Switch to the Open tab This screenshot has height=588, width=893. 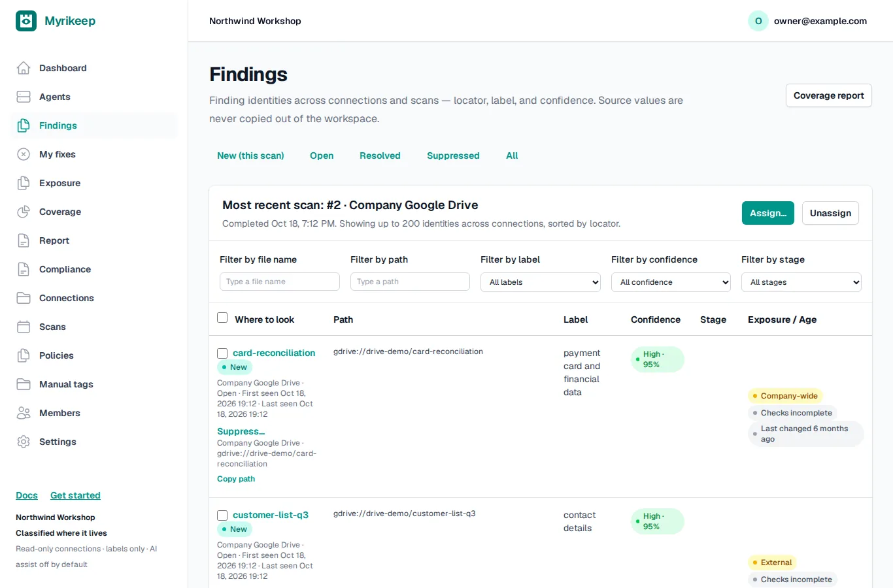(322, 155)
